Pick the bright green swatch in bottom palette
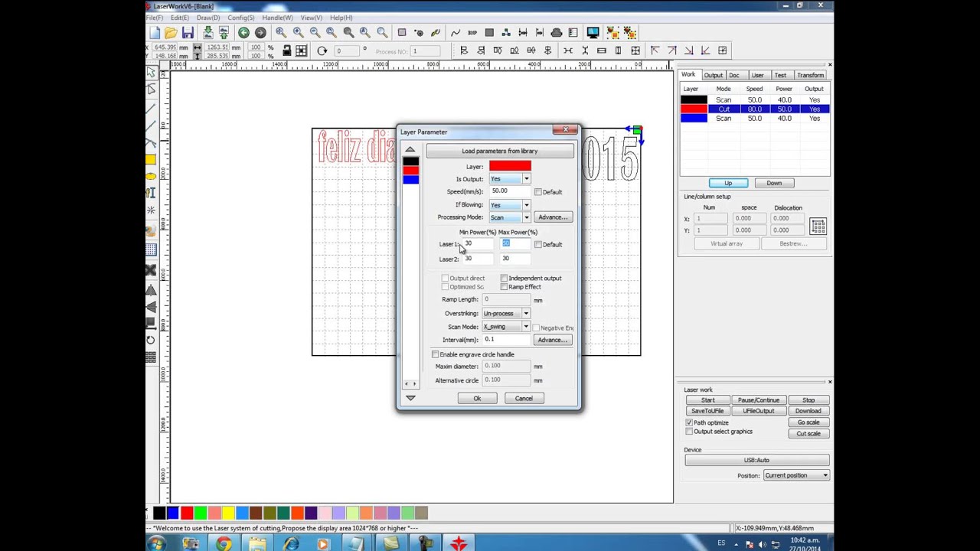980x551 pixels. point(201,513)
